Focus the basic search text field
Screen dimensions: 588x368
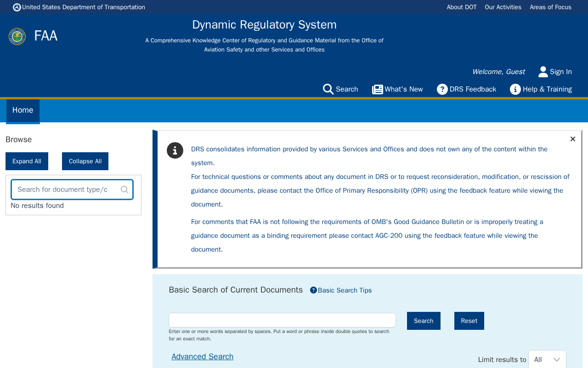click(282, 320)
